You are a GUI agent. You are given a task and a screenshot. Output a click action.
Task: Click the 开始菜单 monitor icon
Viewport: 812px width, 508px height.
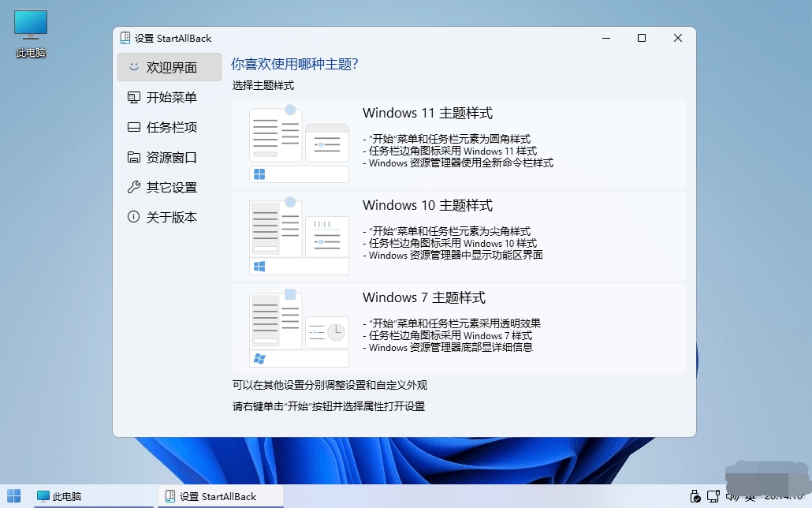[134, 97]
